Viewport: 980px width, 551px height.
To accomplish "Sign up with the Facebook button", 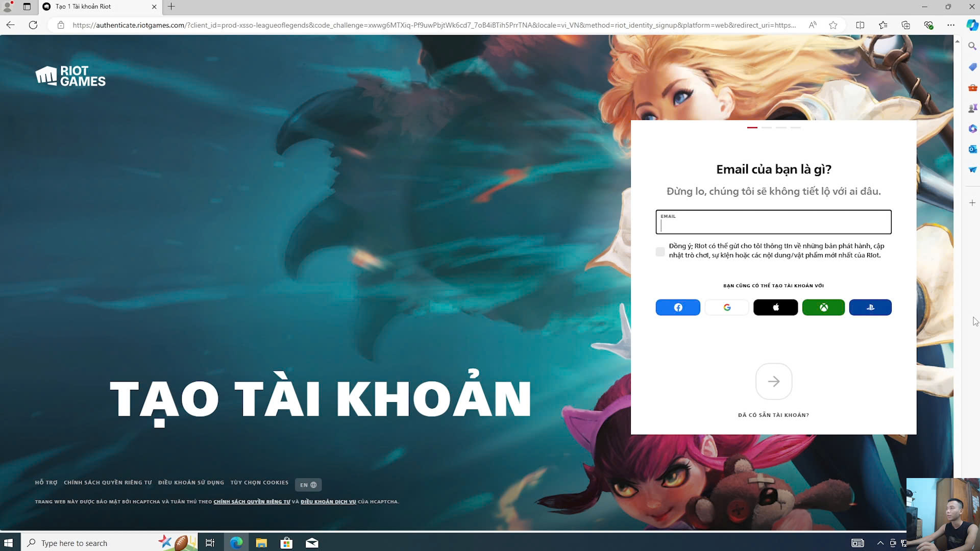I will (677, 307).
